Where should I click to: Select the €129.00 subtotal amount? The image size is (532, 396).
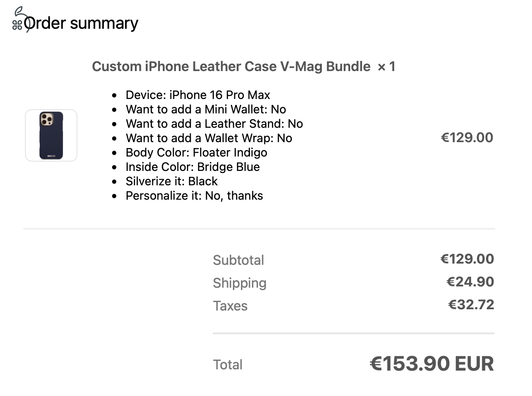coord(467,259)
